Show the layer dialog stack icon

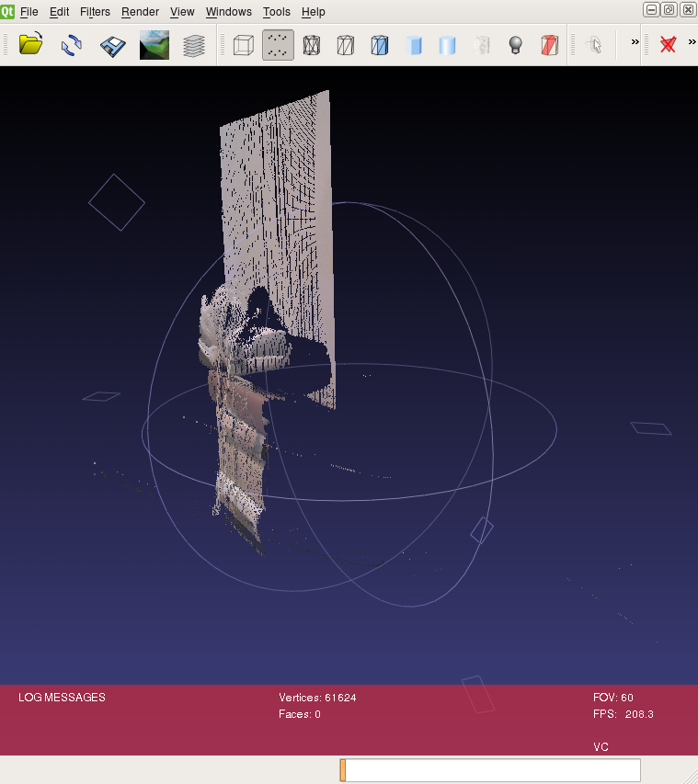click(194, 45)
